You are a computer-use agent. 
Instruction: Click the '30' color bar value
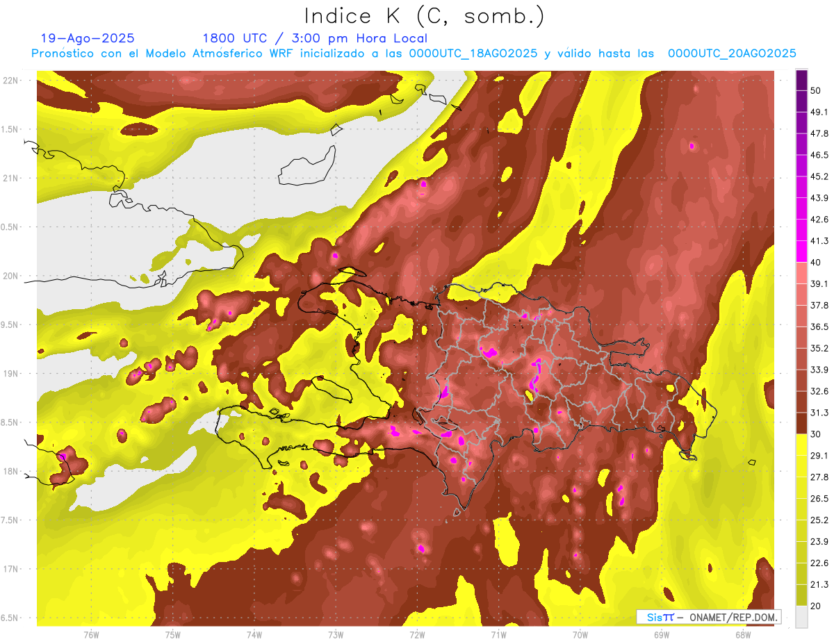click(817, 434)
